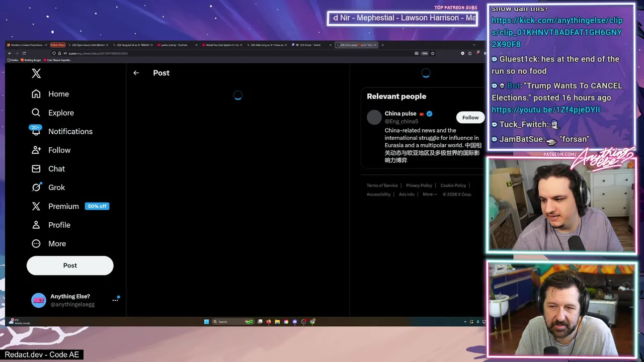Viewport: 644px width, 362px height.
Task: Switch to the Would You Vote Epstein tab
Action: (222, 45)
